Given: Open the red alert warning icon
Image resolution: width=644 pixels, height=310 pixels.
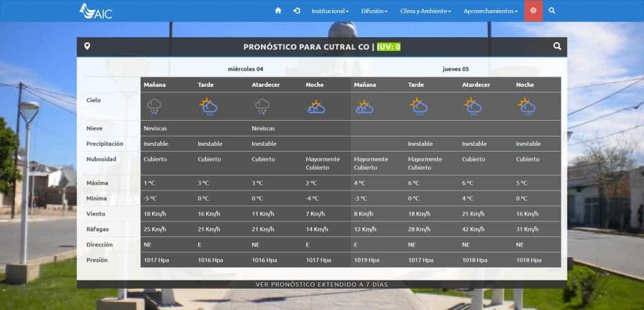Looking at the screenshot, I should click(x=533, y=11).
